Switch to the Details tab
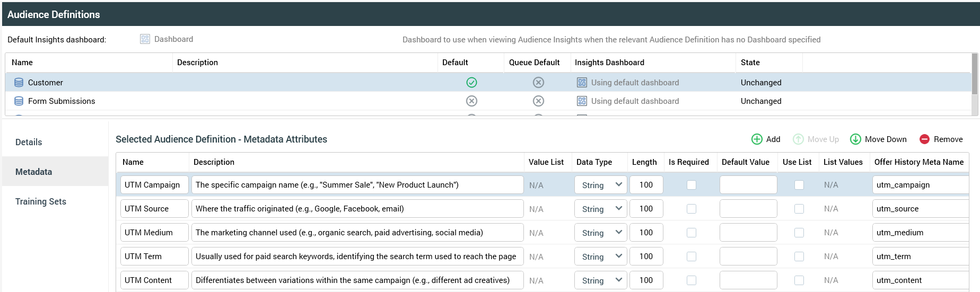 [x=29, y=142]
